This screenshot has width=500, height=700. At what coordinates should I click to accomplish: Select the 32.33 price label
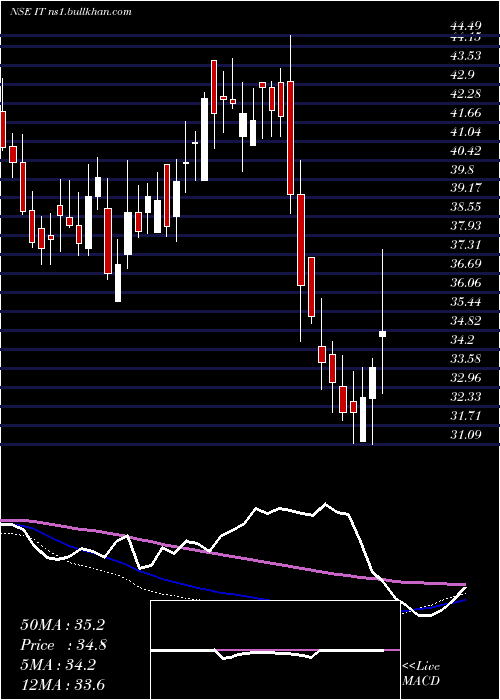[467, 396]
